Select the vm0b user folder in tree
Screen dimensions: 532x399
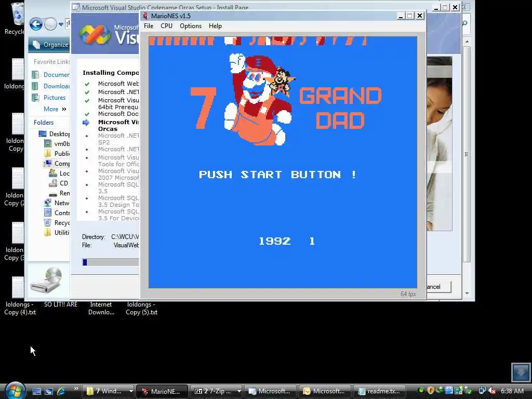coord(57,144)
